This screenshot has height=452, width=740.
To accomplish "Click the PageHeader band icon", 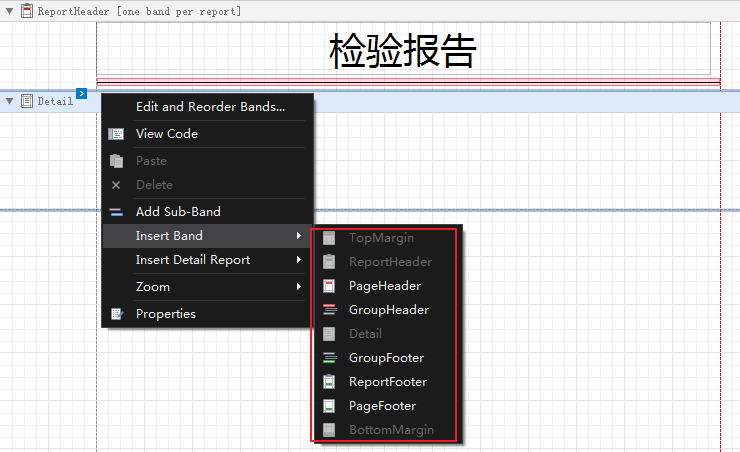I will point(329,286).
